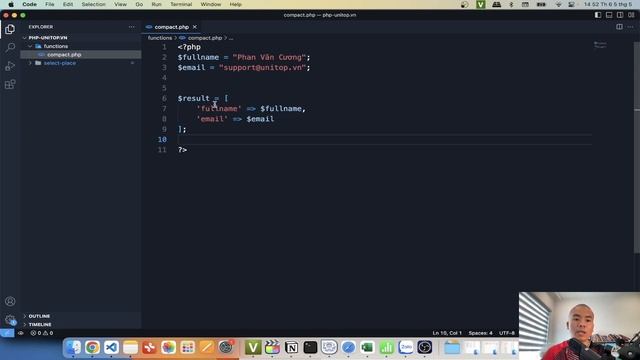Open Final Cut Pro from the Dock
The height and width of the screenshot is (360, 640).
(x=272, y=347)
